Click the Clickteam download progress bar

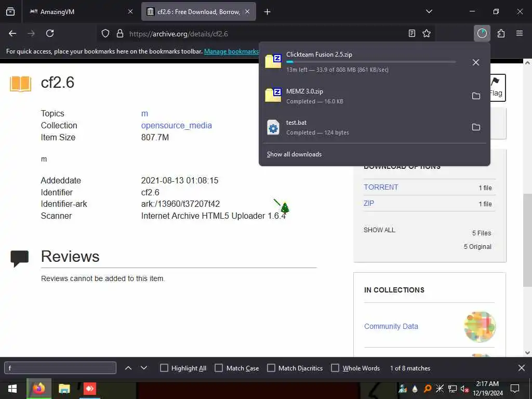371,62
